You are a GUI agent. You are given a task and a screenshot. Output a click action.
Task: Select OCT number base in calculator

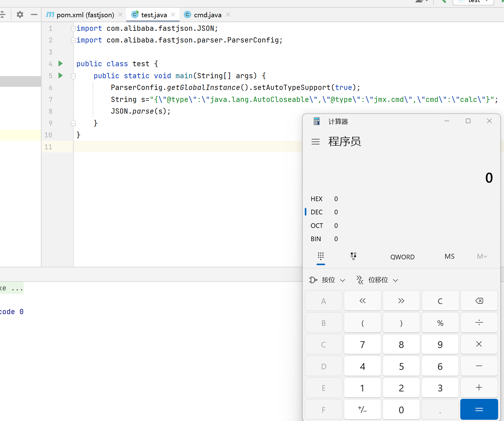point(325,226)
